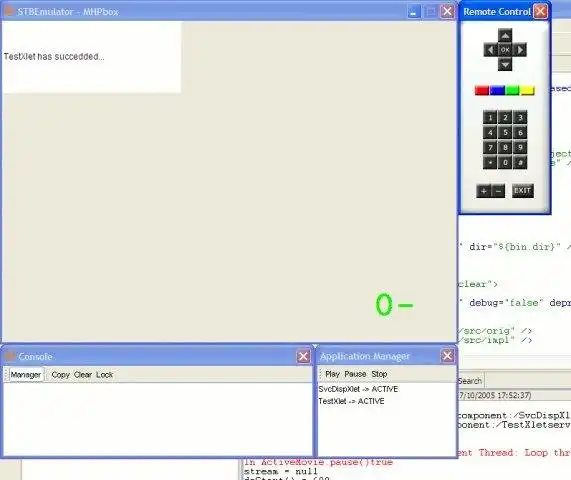Close the Application Manager window

448,355
